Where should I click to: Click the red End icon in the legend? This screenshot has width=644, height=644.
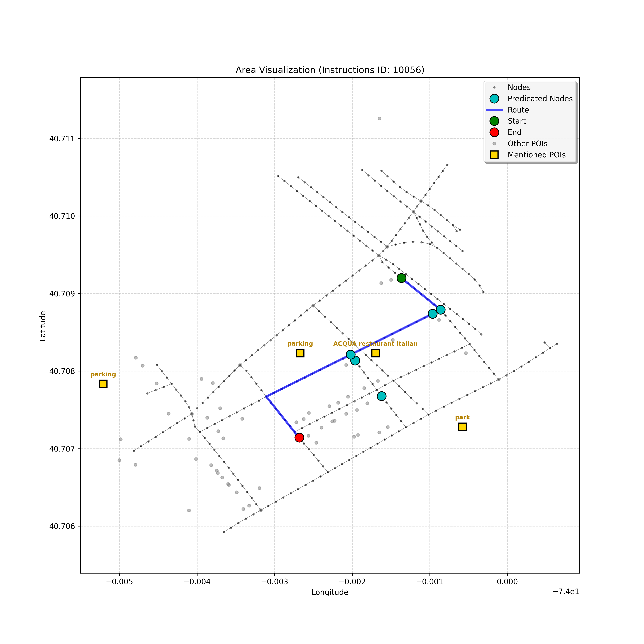[x=494, y=132]
